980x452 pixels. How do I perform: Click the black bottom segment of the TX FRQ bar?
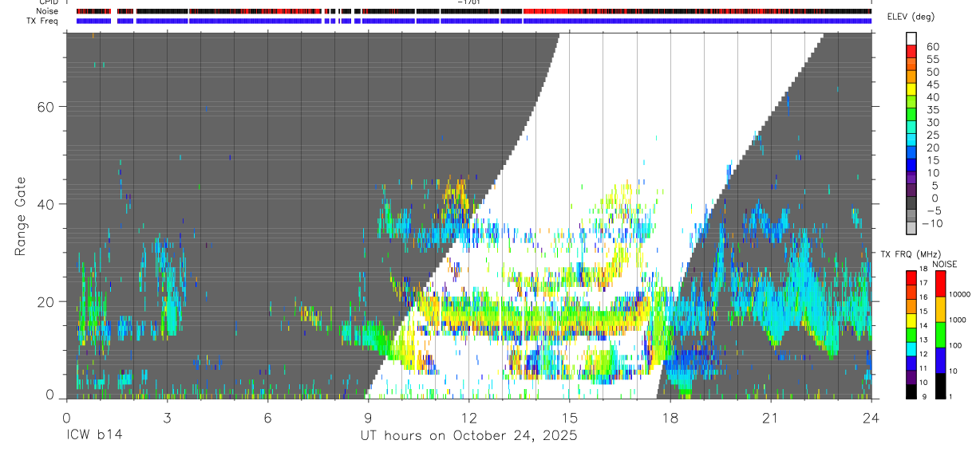click(911, 390)
